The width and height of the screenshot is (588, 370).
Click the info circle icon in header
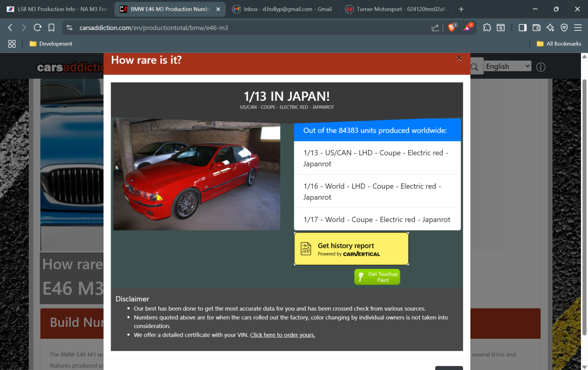click(541, 67)
